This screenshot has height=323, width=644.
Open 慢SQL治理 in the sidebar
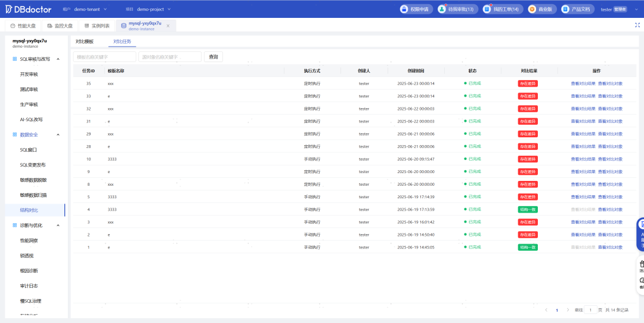point(30,301)
